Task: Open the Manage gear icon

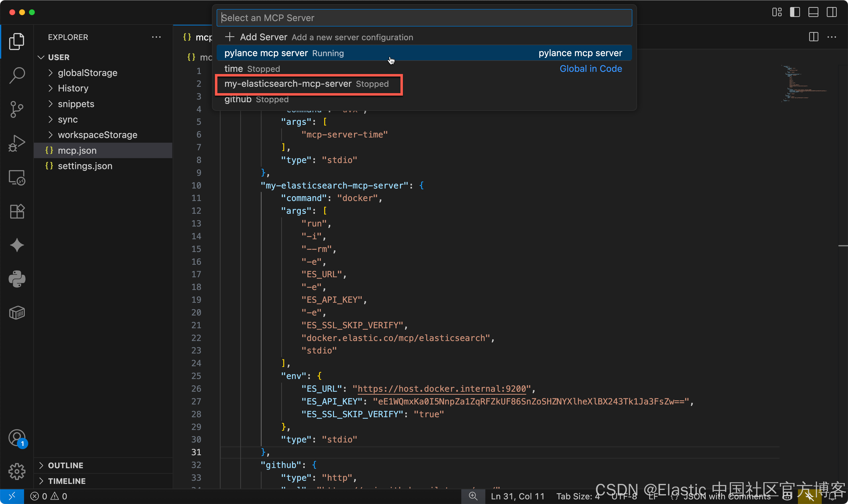Action: point(17,471)
